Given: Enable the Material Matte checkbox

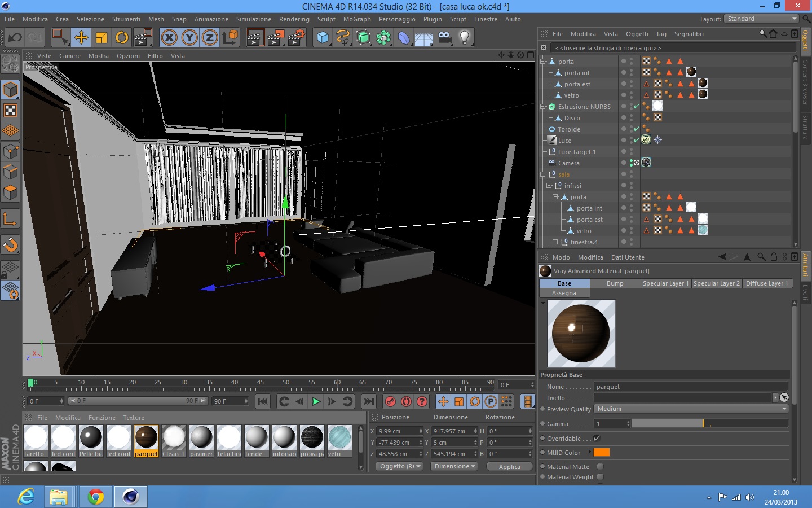Looking at the screenshot, I should (x=600, y=467).
